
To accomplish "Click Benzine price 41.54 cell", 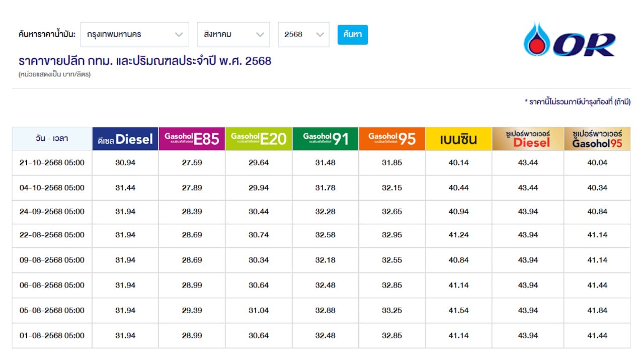I will pos(458,310).
